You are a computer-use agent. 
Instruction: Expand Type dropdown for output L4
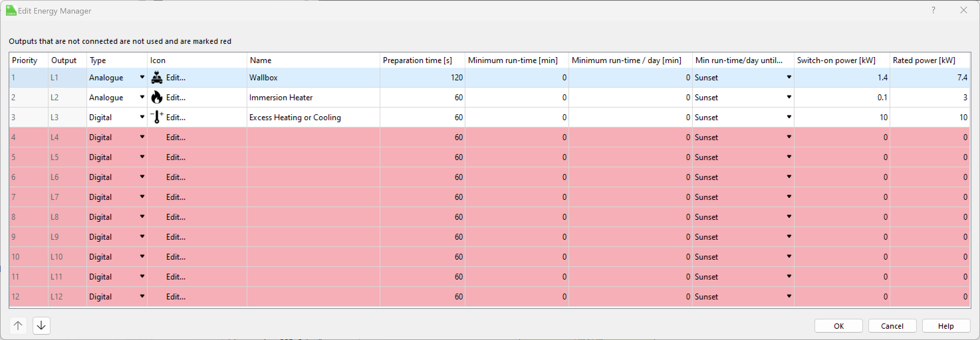tap(142, 137)
